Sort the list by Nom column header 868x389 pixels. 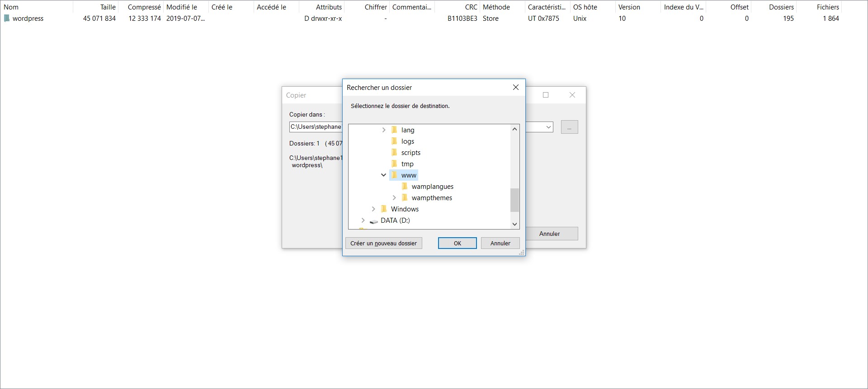click(11, 7)
